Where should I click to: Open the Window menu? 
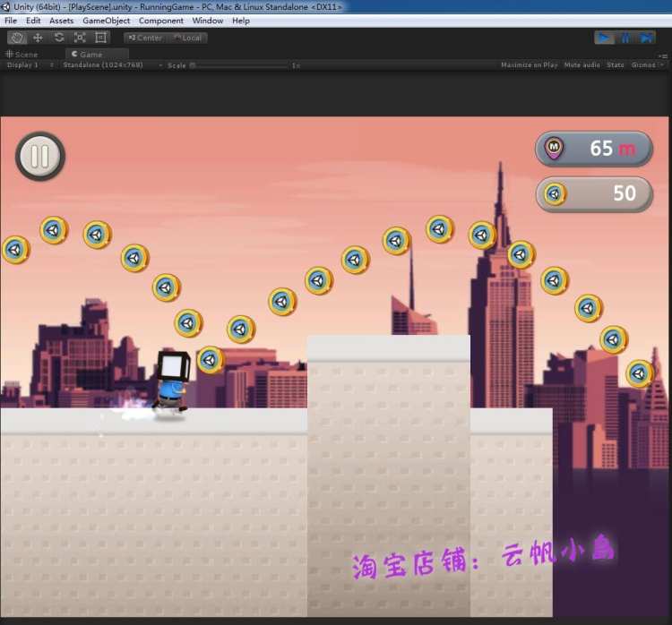[x=208, y=21]
